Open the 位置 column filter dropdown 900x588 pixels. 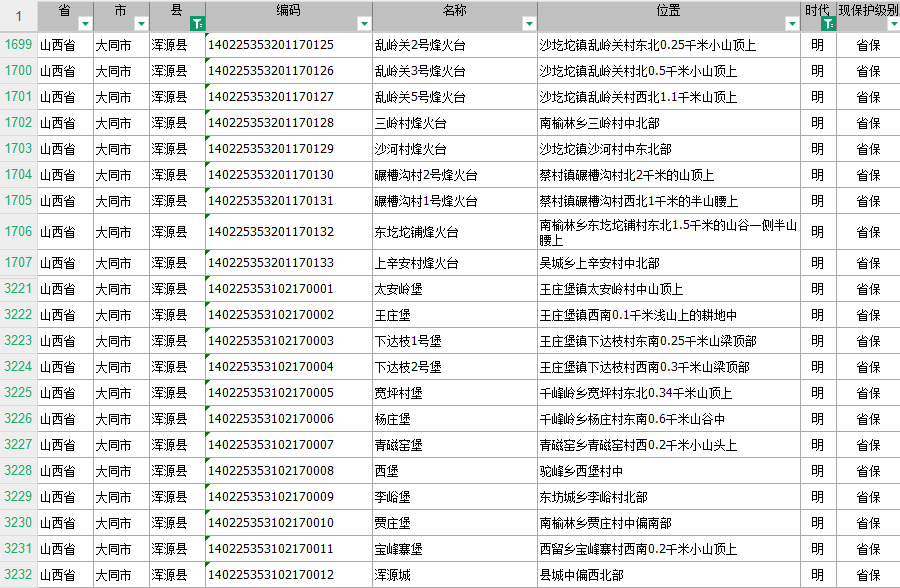tap(792, 24)
